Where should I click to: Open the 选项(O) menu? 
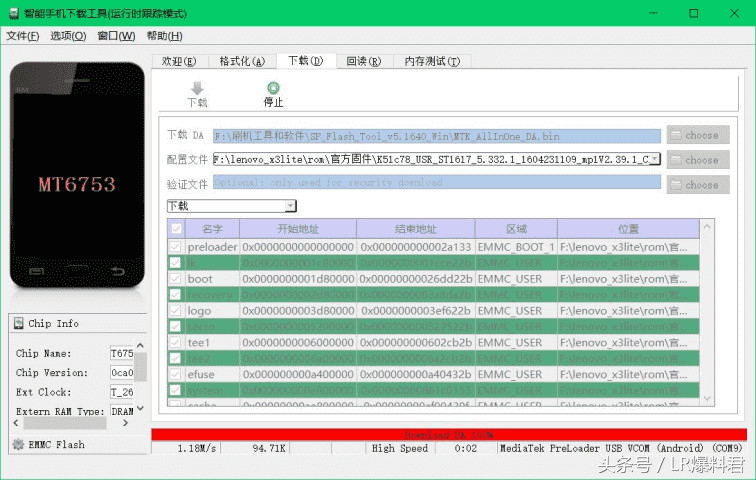pyautogui.click(x=68, y=36)
